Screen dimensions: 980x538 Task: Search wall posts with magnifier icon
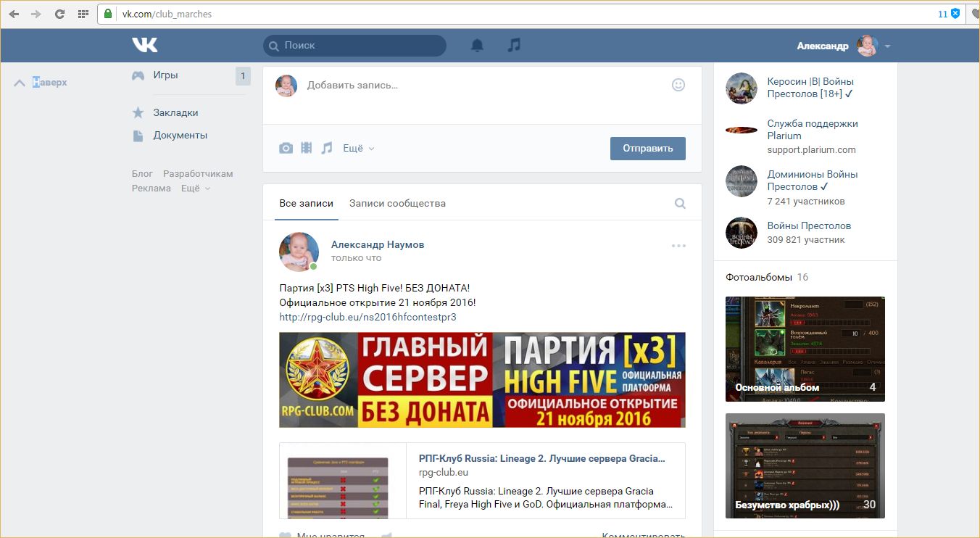pos(680,204)
